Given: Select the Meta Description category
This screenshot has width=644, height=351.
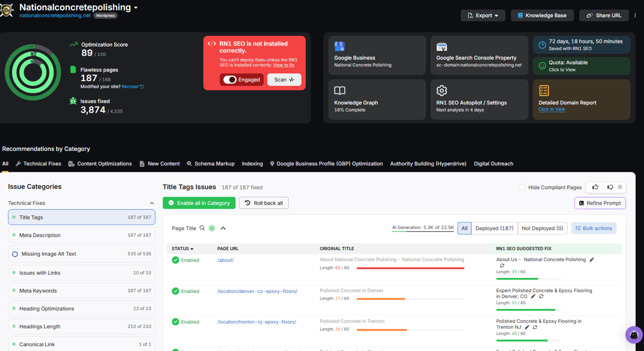Looking at the screenshot, I should pos(82,235).
